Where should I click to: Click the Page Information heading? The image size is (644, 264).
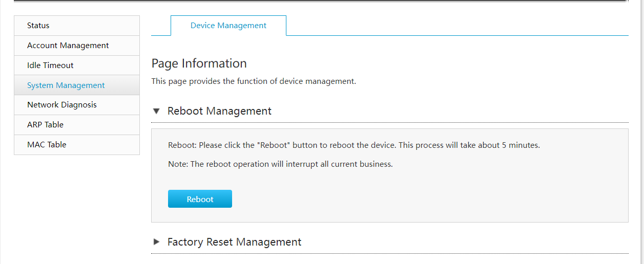[x=199, y=63]
